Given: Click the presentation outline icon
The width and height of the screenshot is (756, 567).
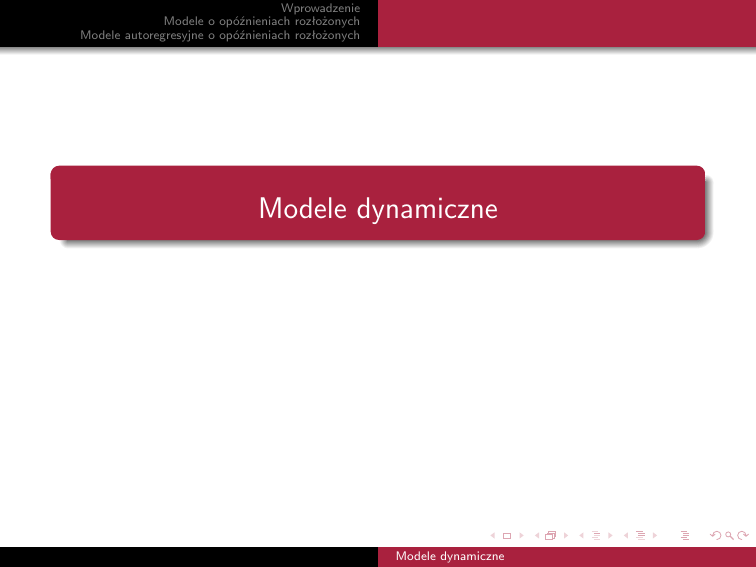Looking at the screenshot, I should pyautogui.click(x=685, y=537).
